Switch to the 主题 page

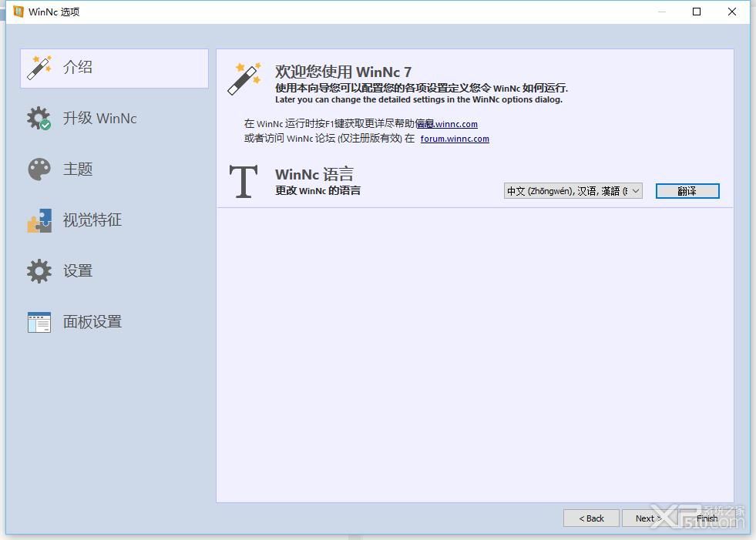coord(78,169)
